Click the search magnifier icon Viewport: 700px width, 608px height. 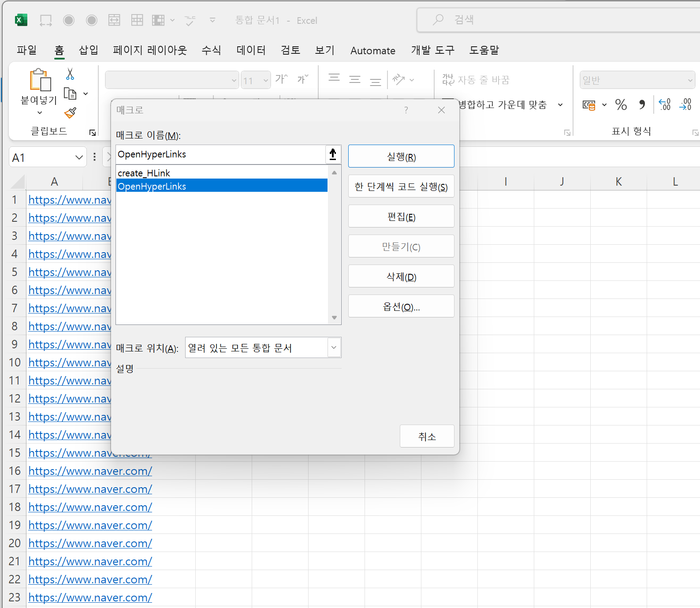pyautogui.click(x=438, y=19)
